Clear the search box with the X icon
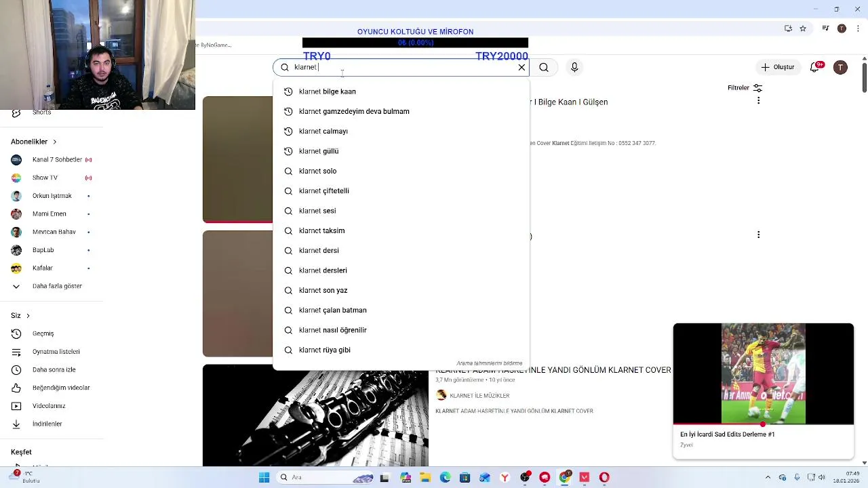 521,67
